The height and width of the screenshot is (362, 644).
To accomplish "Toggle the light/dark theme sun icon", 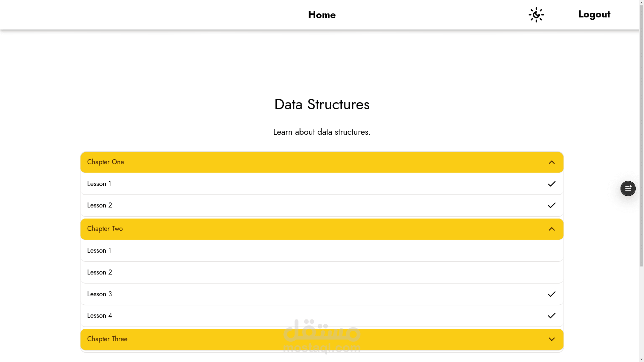I will [536, 15].
